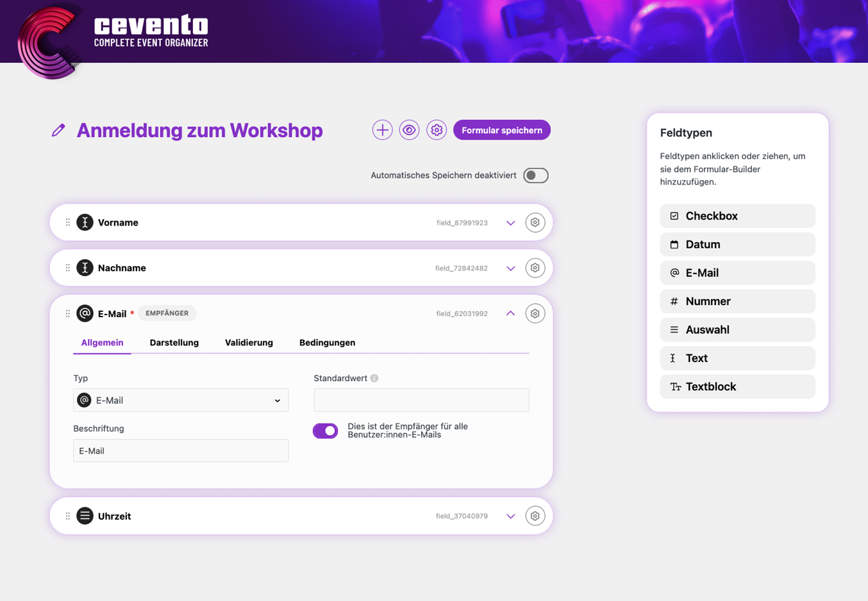Grab the drag handle of Nachname field
The image size is (868, 601).
pos(67,268)
